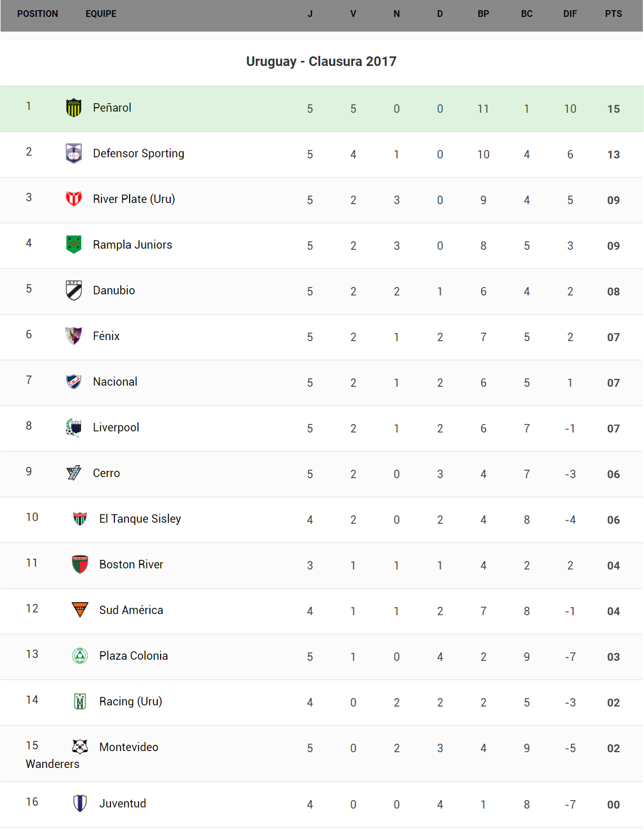Click the Boston River crest icon
This screenshot has height=830, width=644.
[x=80, y=564]
